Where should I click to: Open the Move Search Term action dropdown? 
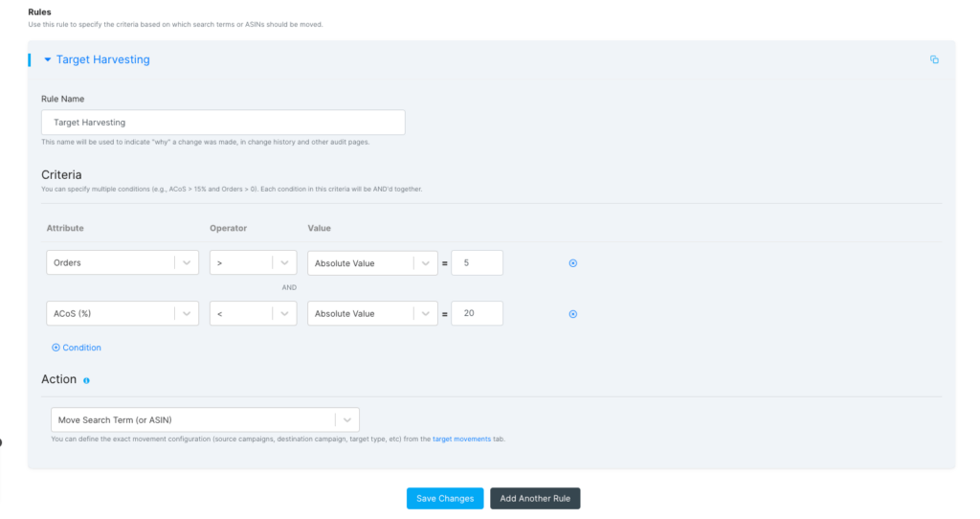205,420
